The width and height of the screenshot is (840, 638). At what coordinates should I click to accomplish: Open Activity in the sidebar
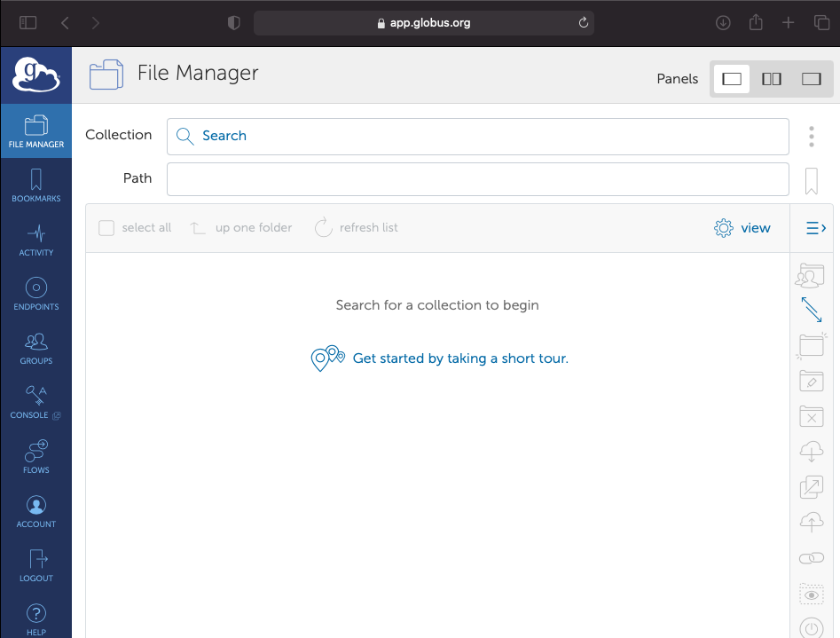coord(35,240)
